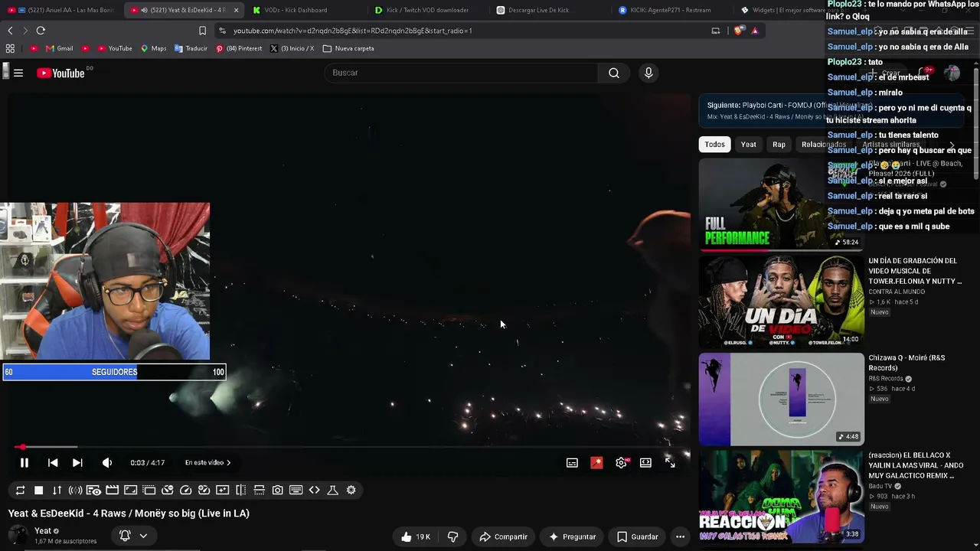This screenshot has height=551, width=980.
Task: Turn on subtitles in the player
Action: coord(572,463)
